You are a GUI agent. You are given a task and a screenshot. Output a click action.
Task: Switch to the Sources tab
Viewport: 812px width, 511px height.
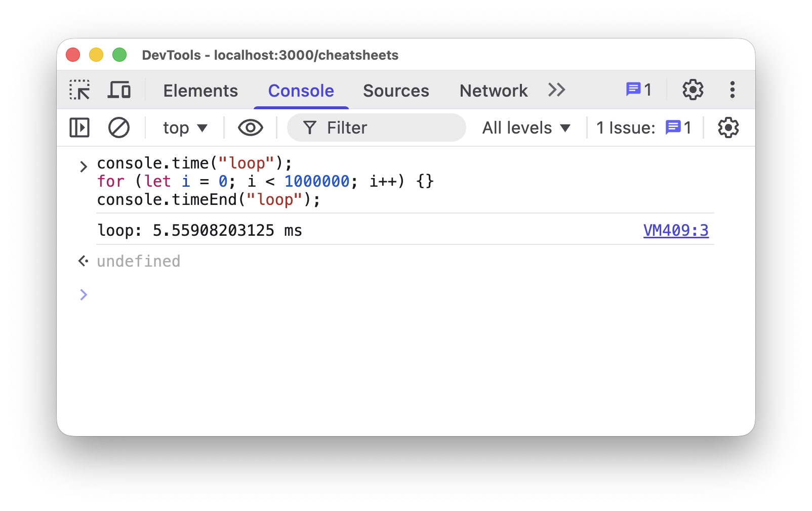click(x=396, y=91)
